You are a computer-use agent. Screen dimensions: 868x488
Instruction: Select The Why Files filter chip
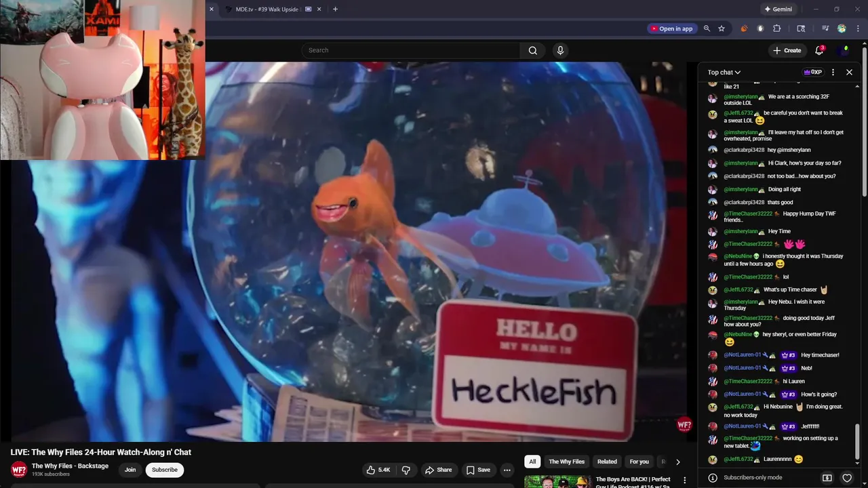click(x=566, y=462)
